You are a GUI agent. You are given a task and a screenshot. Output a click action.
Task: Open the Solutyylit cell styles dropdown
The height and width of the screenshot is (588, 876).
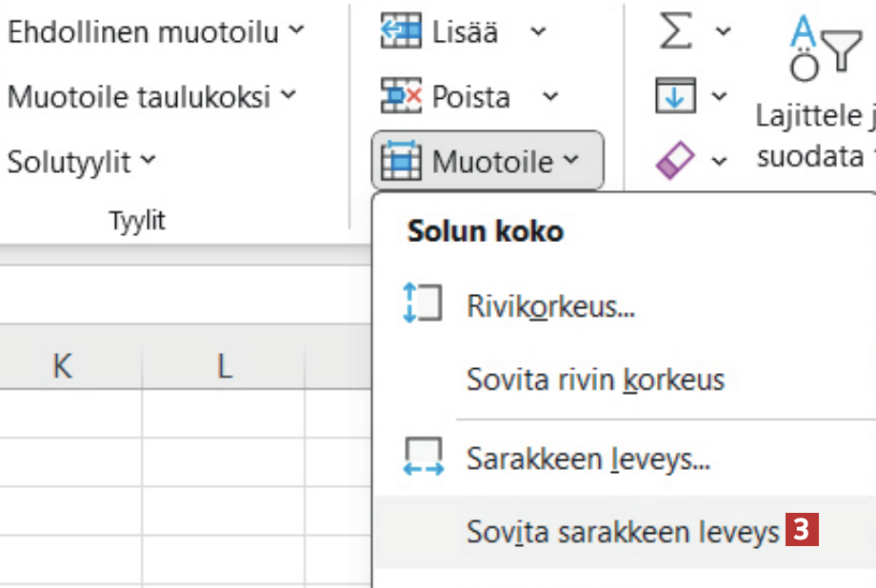(82, 162)
